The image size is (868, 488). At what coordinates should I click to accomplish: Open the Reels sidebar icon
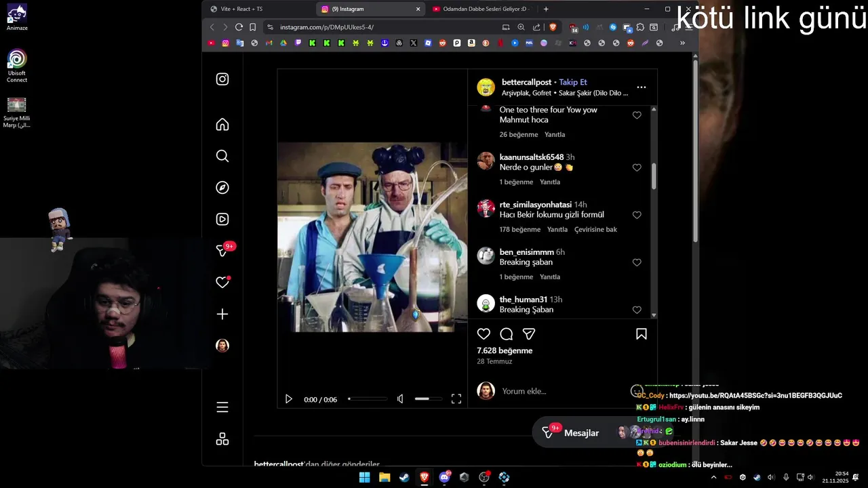coord(222,219)
